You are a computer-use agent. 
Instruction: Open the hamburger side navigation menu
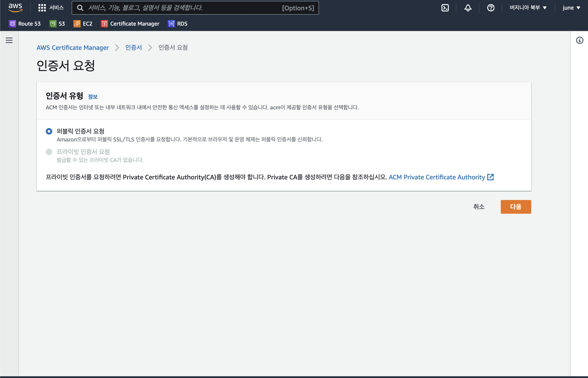9,40
